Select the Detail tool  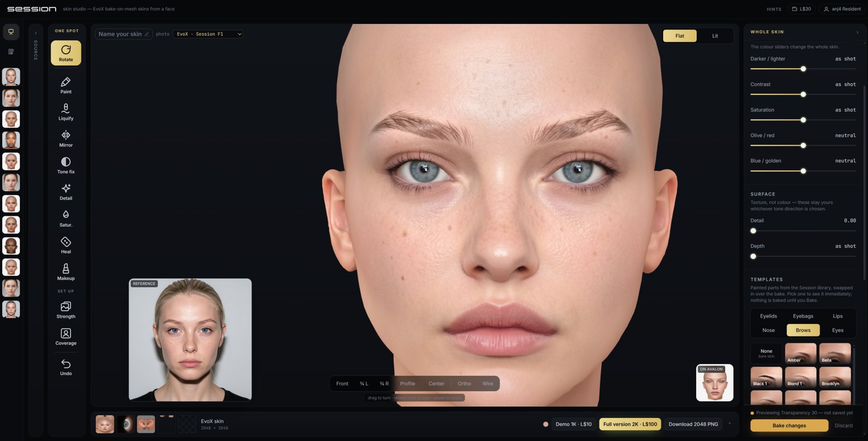coord(66,192)
